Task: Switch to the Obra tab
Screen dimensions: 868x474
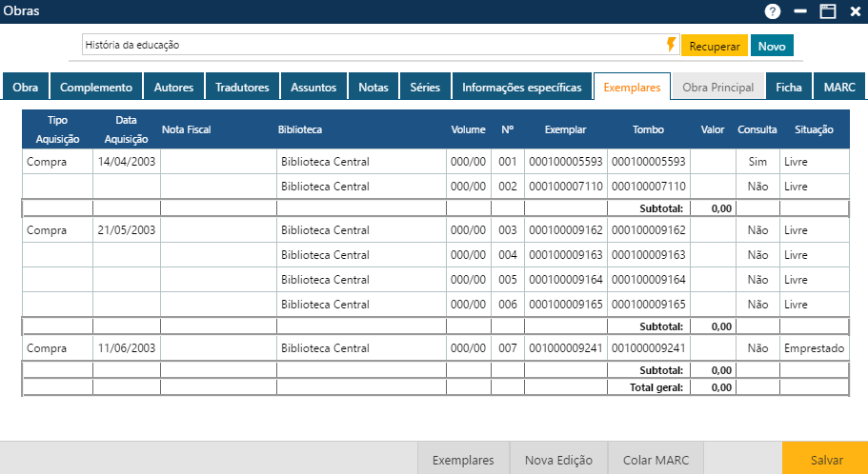Action: [x=26, y=88]
